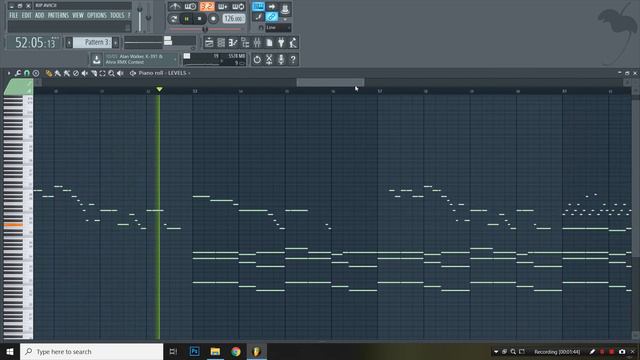Toggle blend recording overdub
This screenshot has width=640, height=360.
coord(222,7)
